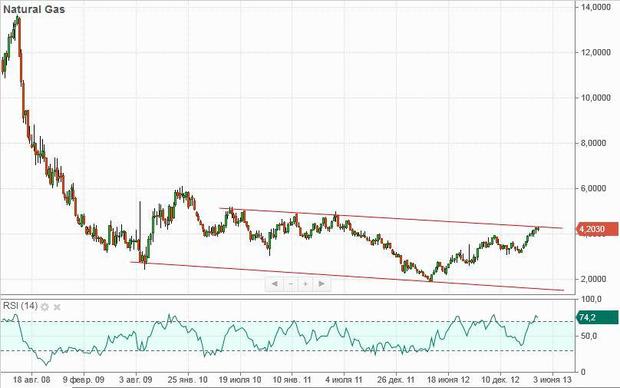This screenshot has width=620, height=388.
Task: Zoom in the chart with plus button
Action: tap(306, 284)
